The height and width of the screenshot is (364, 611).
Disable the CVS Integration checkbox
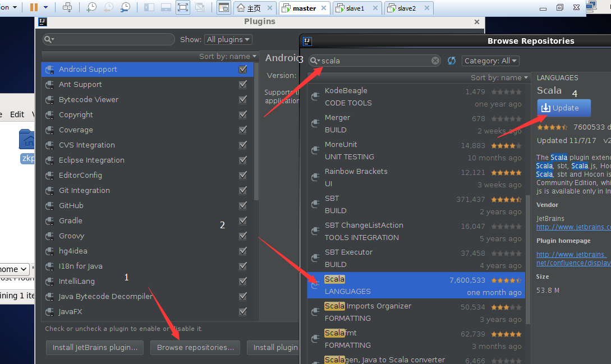pos(243,145)
